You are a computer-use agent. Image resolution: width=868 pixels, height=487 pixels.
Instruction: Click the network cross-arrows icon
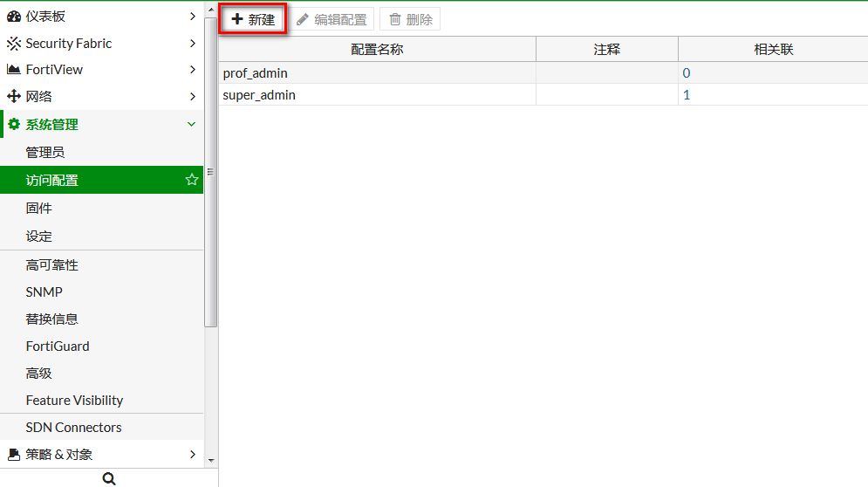pos(14,97)
